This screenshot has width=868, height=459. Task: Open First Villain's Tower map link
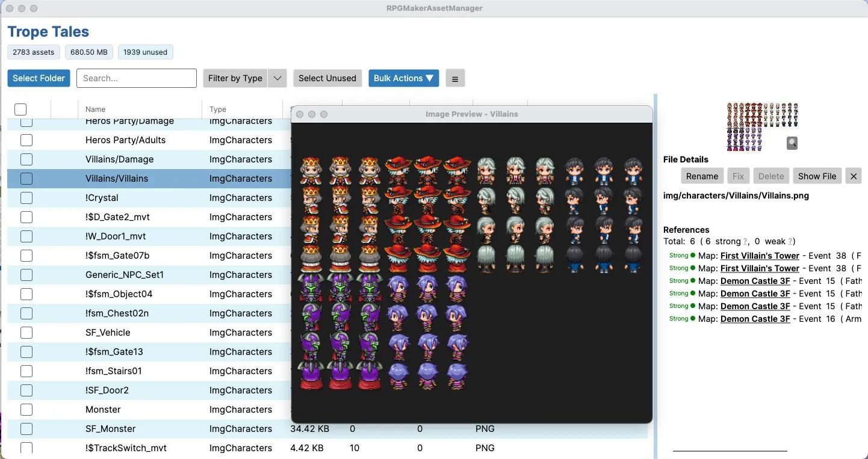point(760,256)
